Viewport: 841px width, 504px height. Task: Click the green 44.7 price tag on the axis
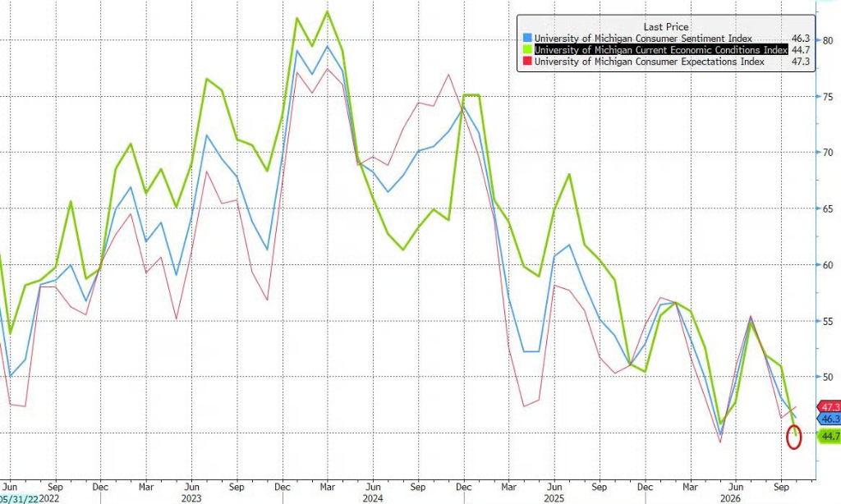[830, 437]
